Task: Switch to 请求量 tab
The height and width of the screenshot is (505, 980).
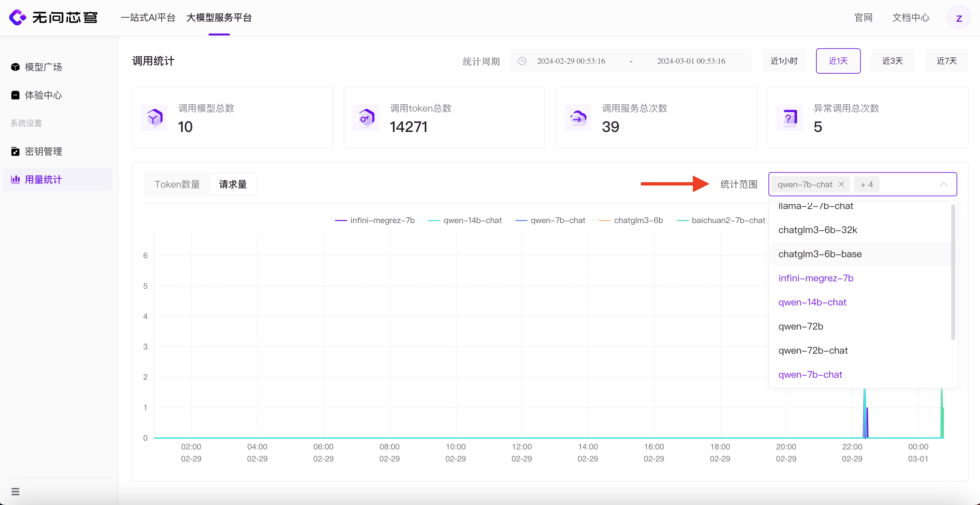Action: [233, 184]
